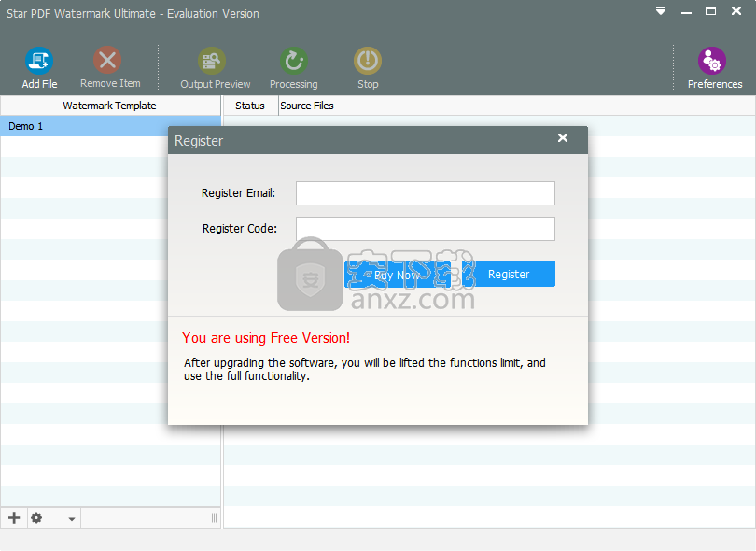Click the blue Register button

(509, 274)
